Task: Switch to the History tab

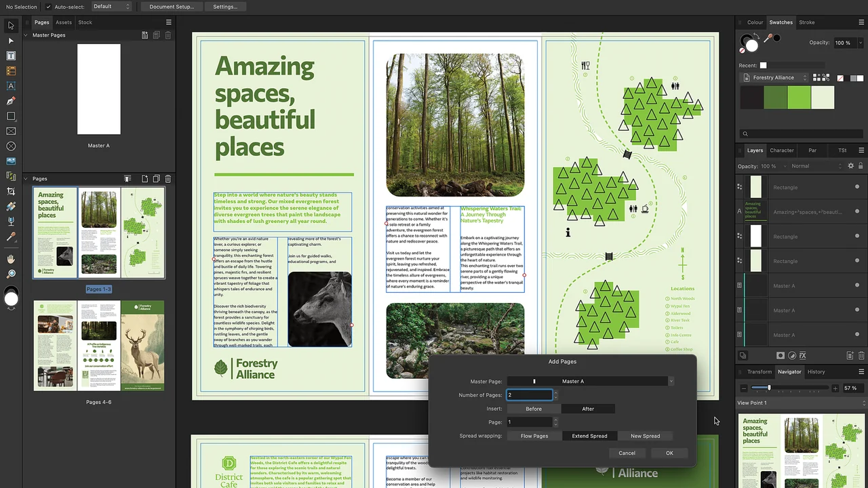Action: pyautogui.click(x=816, y=371)
